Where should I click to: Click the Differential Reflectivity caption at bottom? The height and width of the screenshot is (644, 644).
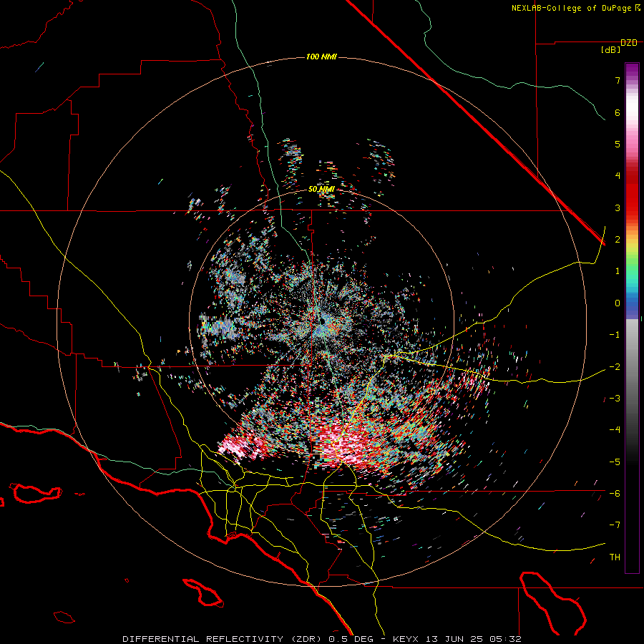pyautogui.click(x=322, y=639)
